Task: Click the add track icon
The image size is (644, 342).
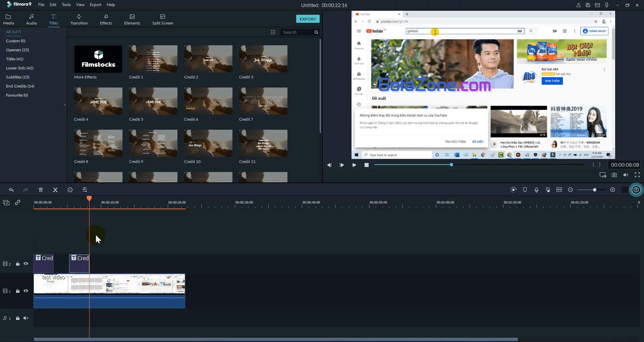Action: [x=6, y=203]
